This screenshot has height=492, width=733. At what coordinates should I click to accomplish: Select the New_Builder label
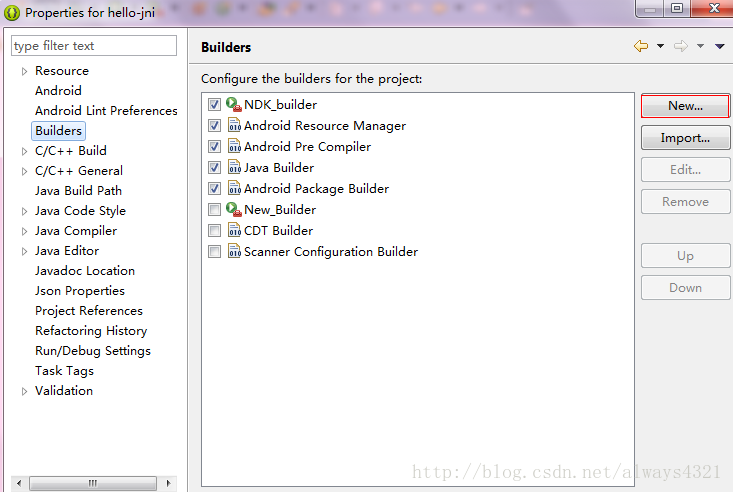(280, 210)
